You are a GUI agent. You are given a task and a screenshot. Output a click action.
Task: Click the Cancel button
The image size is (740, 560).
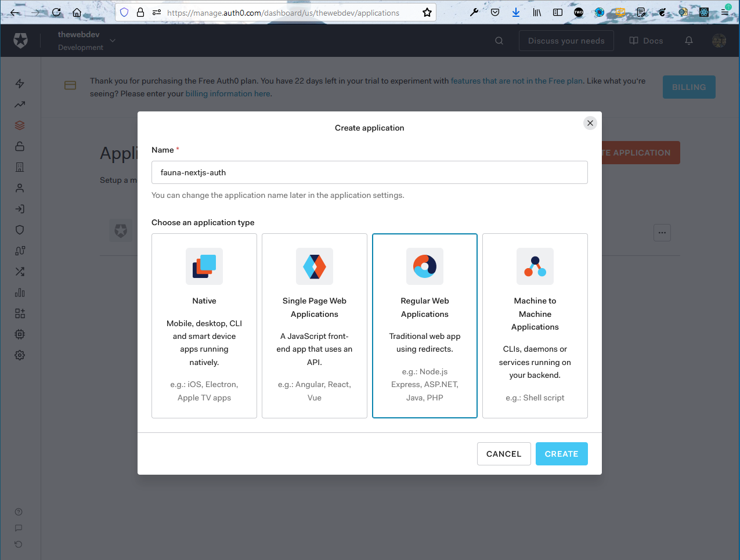[504, 454]
